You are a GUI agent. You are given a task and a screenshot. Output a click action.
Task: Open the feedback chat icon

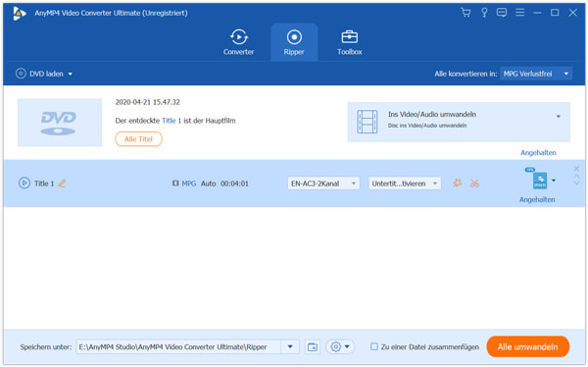(502, 13)
